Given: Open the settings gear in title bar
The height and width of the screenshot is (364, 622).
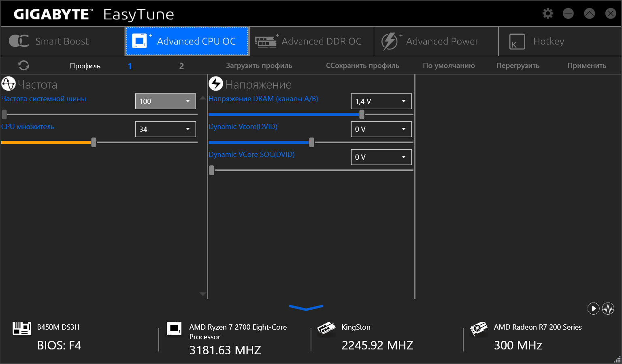Looking at the screenshot, I should click(548, 13).
